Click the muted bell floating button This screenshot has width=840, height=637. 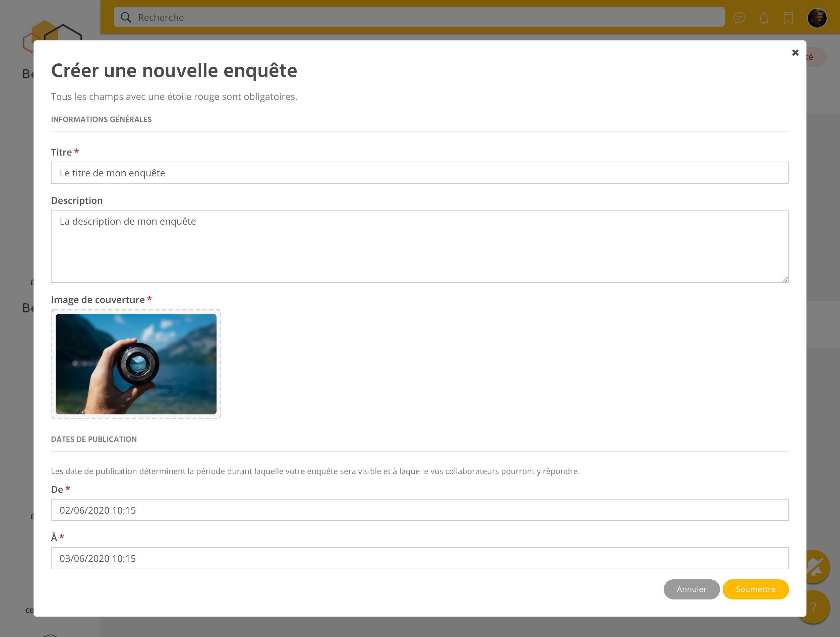point(818,566)
